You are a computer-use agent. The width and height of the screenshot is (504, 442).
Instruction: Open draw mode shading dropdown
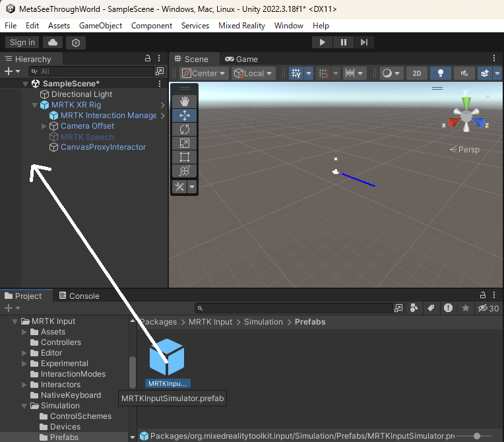391,73
